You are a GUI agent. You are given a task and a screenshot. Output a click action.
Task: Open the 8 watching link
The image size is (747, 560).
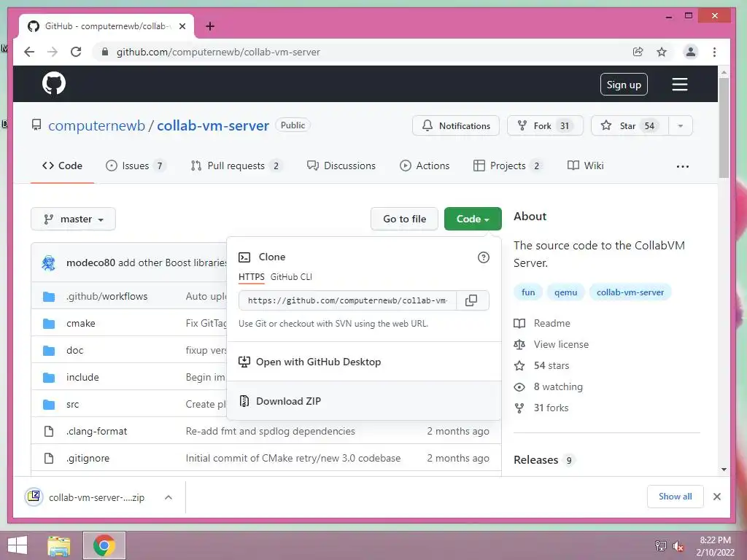pyautogui.click(x=549, y=386)
